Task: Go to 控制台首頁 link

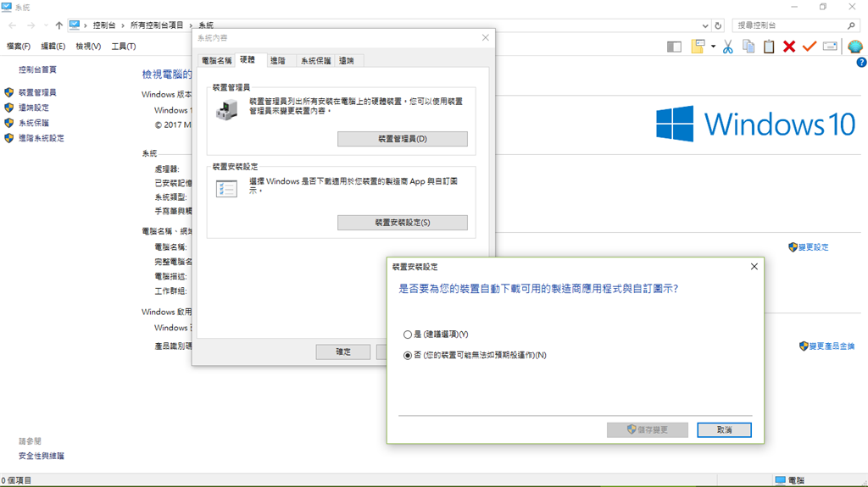Action: tap(37, 69)
